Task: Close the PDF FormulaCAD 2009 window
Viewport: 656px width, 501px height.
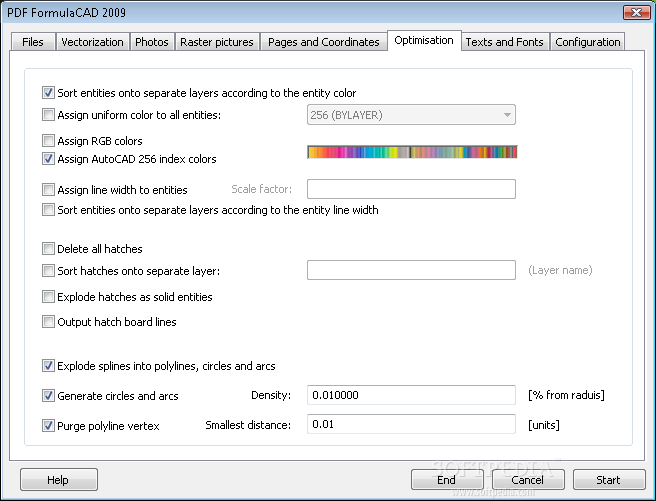Action: tap(636, 13)
